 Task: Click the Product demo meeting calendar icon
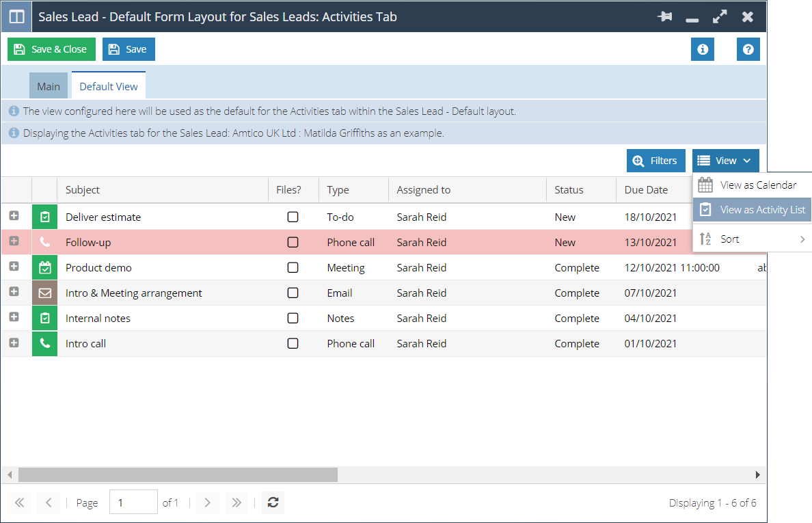pyautogui.click(x=44, y=267)
